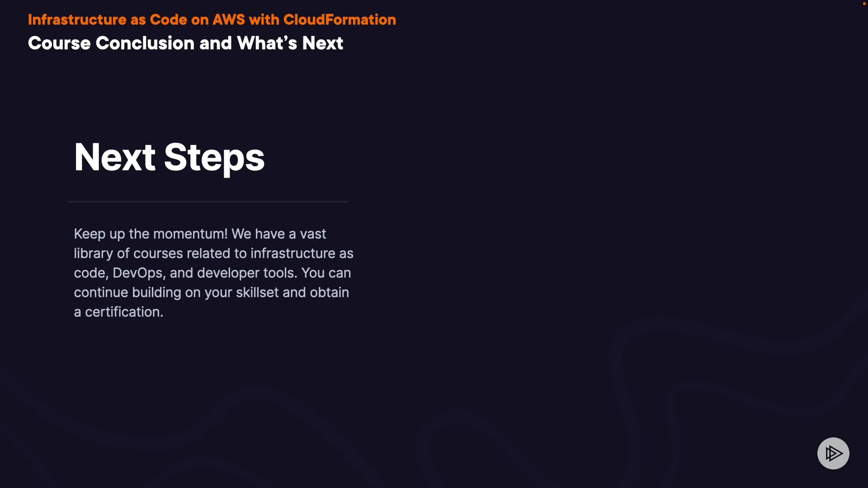Click the word 'Steps' in the heading
This screenshot has width=868, height=488.
tap(214, 157)
